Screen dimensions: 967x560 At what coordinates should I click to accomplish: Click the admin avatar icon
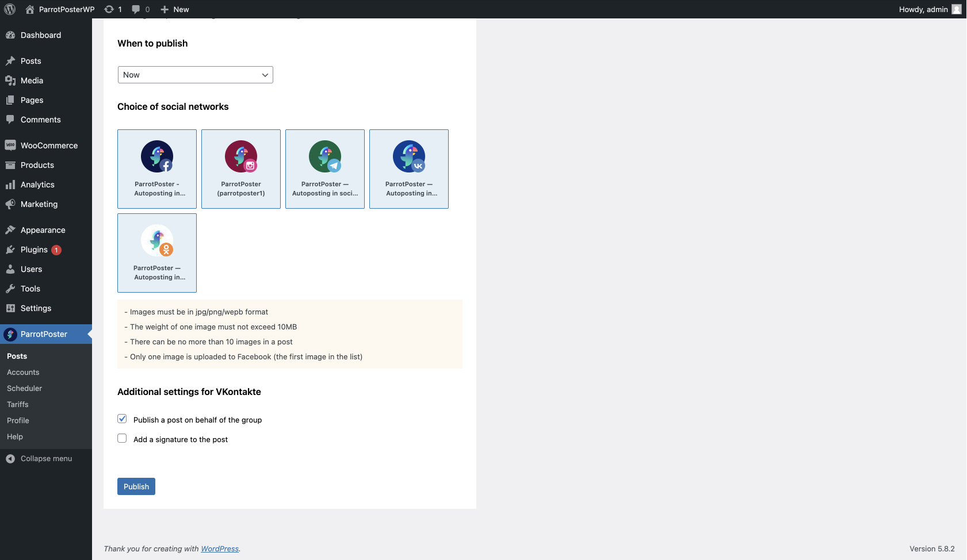coord(957,9)
